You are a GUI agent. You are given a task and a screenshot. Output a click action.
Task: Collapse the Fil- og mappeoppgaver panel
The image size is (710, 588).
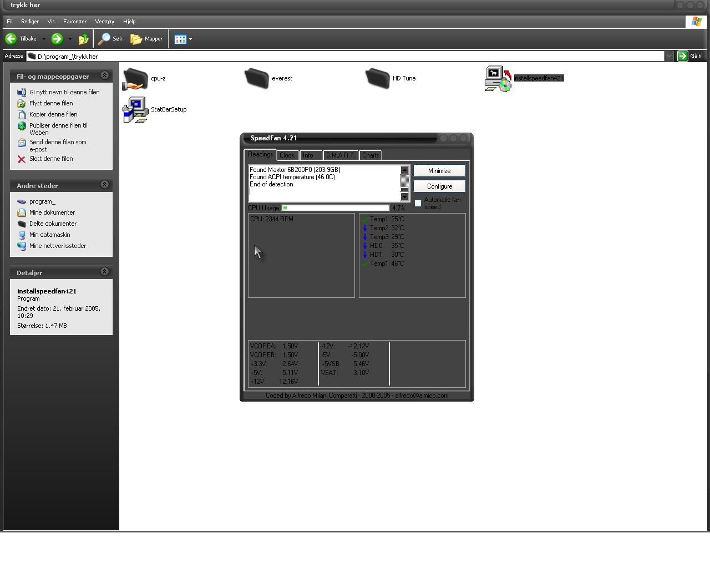coord(104,75)
